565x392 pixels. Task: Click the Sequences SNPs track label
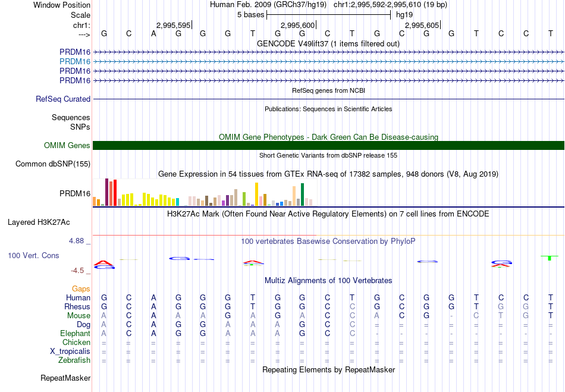point(71,122)
